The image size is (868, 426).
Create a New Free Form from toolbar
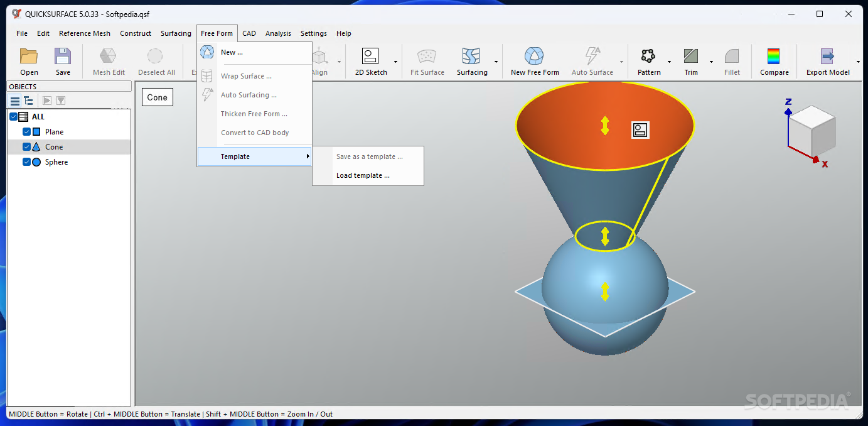click(535, 62)
